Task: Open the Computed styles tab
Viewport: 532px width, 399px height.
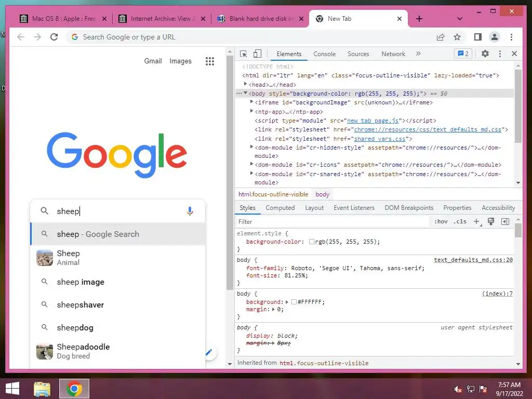Action: tap(280, 208)
